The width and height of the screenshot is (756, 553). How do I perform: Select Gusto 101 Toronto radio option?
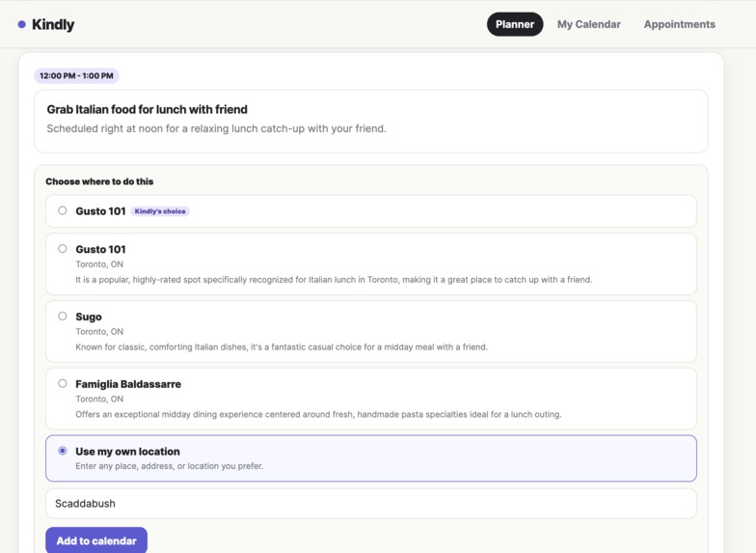62,249
